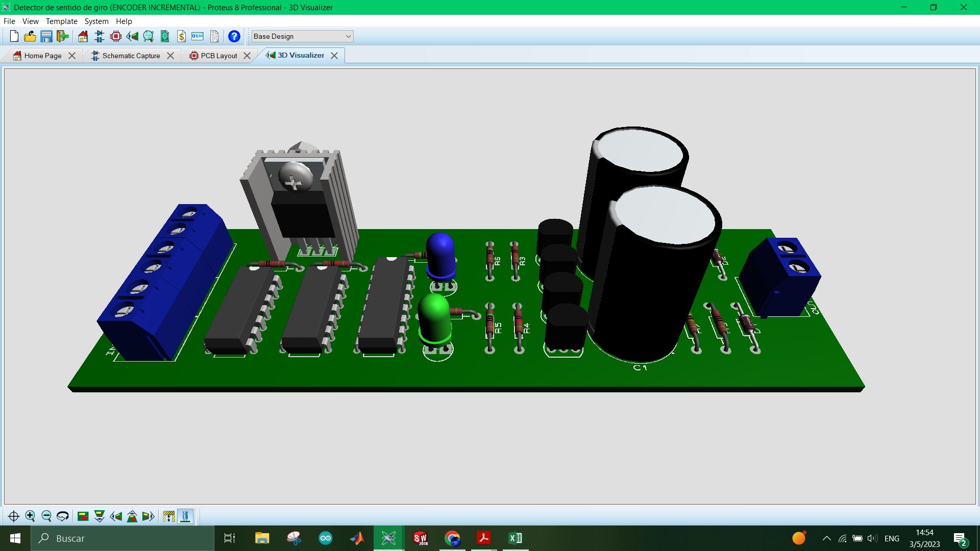Switch to the Schematic Capture tab

pyautogui.click(x=131, y=56)
